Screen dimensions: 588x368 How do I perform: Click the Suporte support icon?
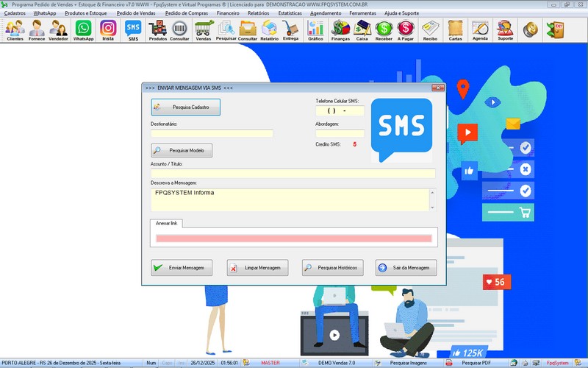(x=505, y=30)
